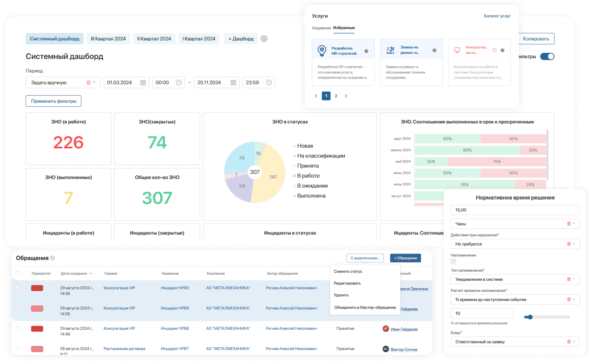The width and height of the screenshot is (591, 364).
Task: Open the Каталог услуг link
Action: pyautogui.click(x=497, y=16)
